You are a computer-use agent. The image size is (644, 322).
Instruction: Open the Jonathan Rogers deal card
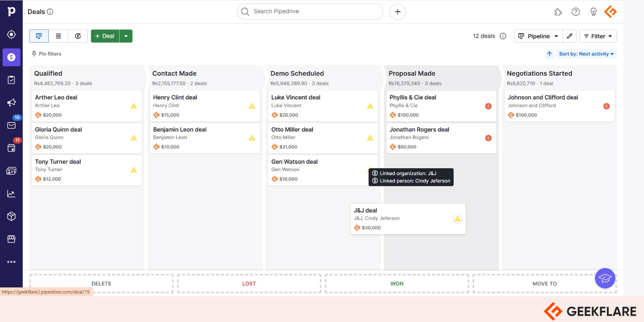click(441, 138)
